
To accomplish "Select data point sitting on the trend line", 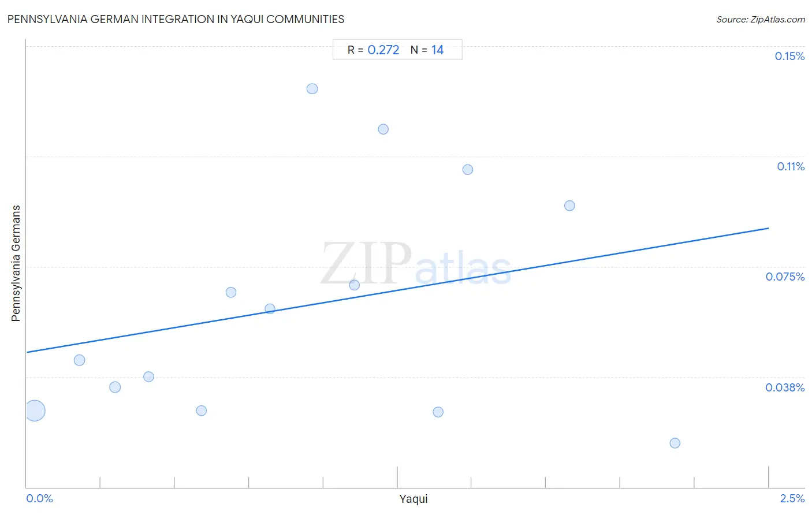I will coord(270,308).
